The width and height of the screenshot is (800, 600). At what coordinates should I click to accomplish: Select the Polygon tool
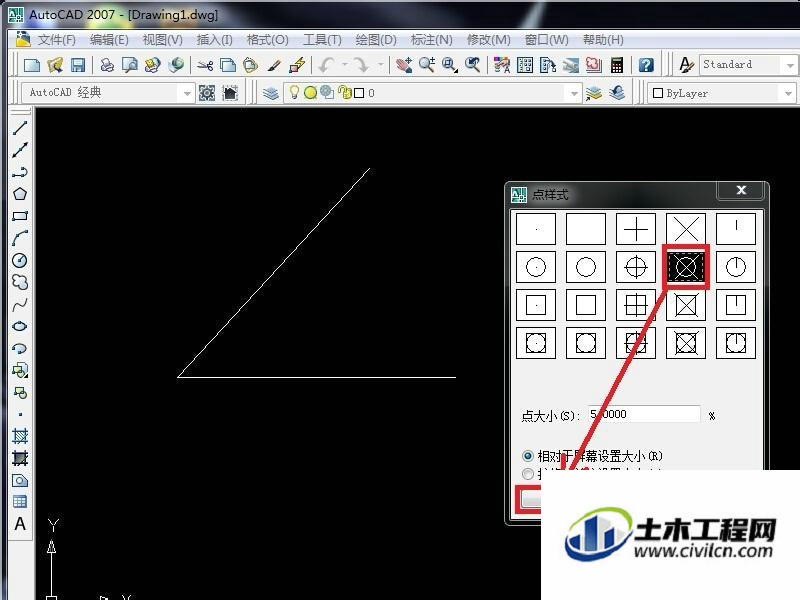pyautogui.click(x=19, y=194)
